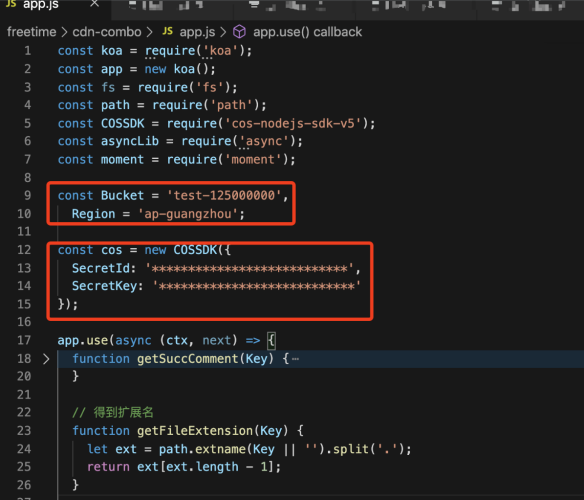Screen dimensions: 584x500
Task: Click line number 17 in gutter
Action: coord(24,340)
